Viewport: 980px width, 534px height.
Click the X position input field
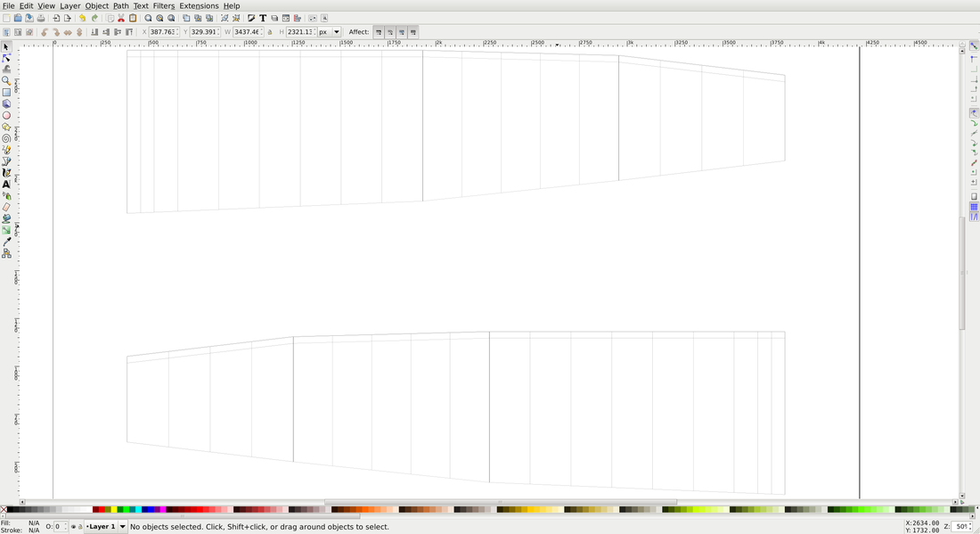point(162,32)
